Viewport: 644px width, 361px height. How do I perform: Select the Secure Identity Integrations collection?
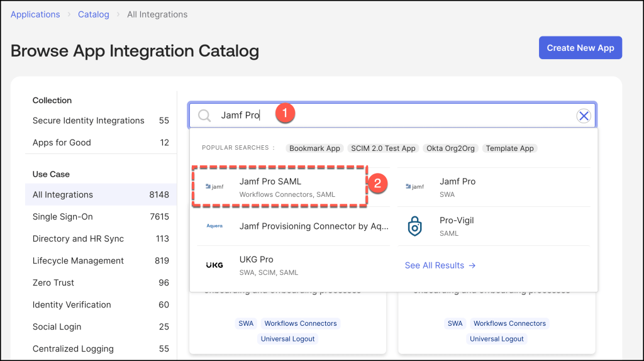pyautogui.click(x=88, y=121)
